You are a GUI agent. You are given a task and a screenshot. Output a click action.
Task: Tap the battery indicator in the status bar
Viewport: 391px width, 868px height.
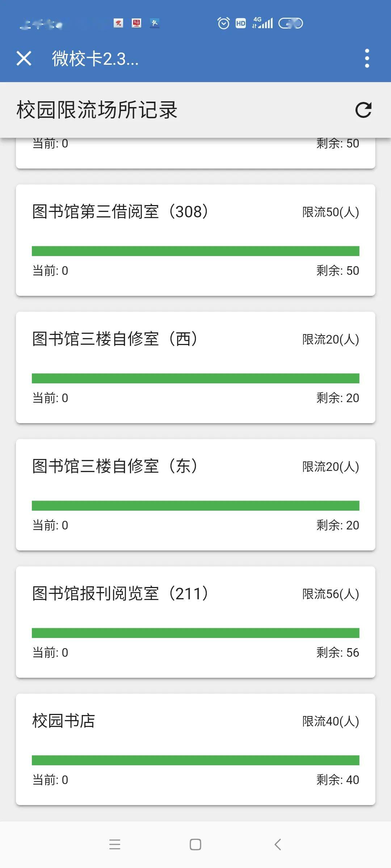pyautogui.click(x=290, y=24)
